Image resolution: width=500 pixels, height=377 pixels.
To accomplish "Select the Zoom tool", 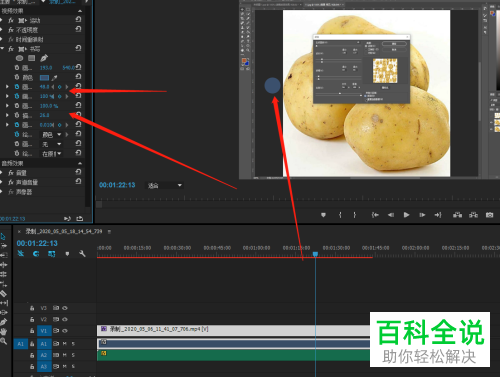I will pyautogui.click(x=4, y=341).
